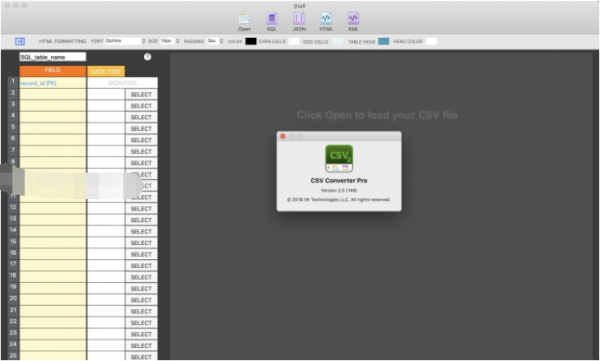Click the BIGINT(20) data type cell
Viewport: 600px width, 361px height.
122,83
